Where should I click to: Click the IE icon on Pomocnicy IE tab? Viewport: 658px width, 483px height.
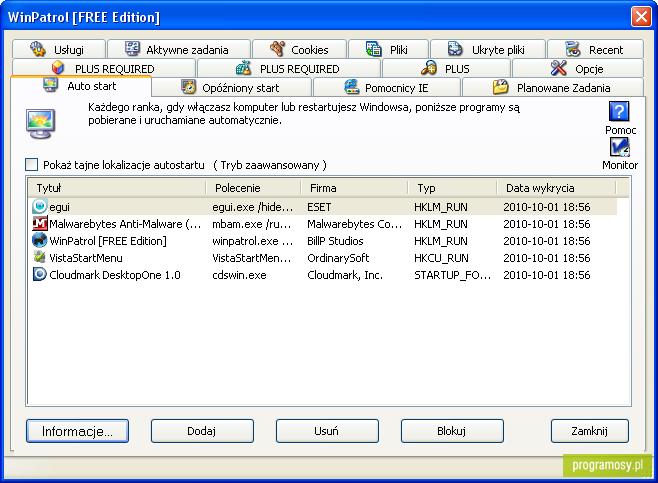352,86
